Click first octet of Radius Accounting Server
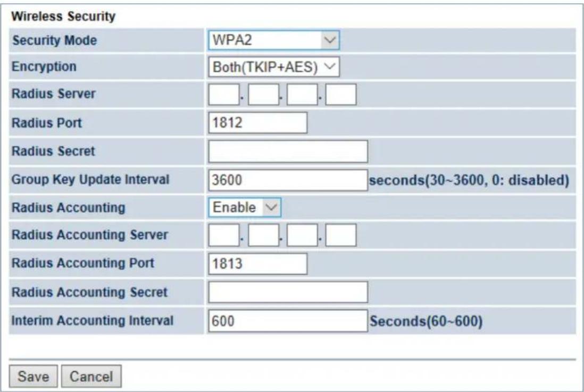 tap(224, 235)
